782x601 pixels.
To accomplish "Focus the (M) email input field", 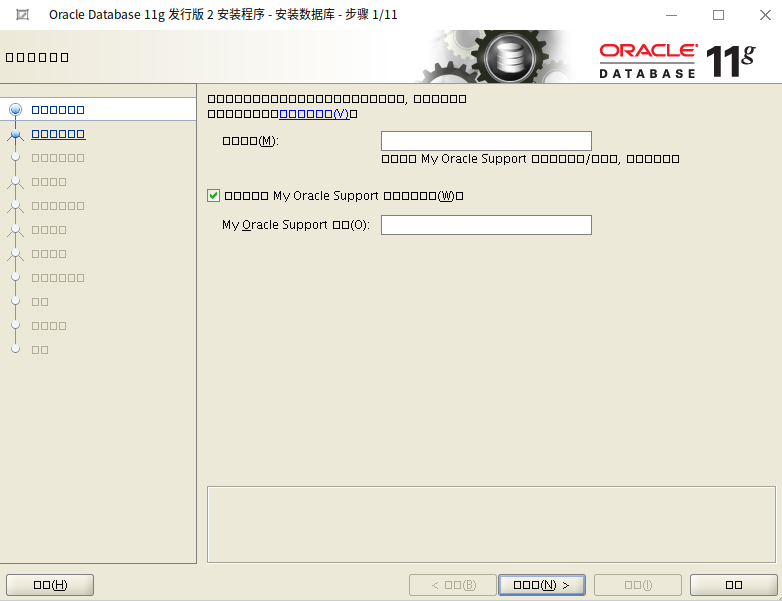I will (x=486, y=141).
